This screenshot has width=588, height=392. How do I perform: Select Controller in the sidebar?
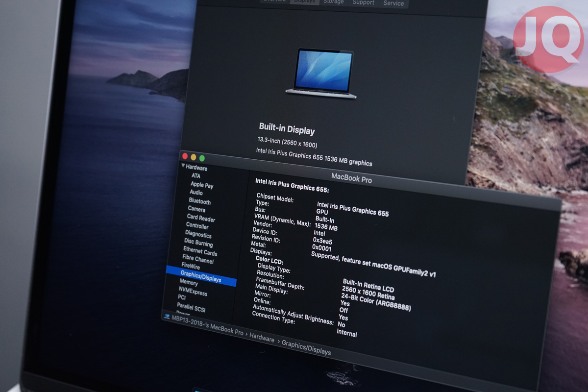click(197, 226)
